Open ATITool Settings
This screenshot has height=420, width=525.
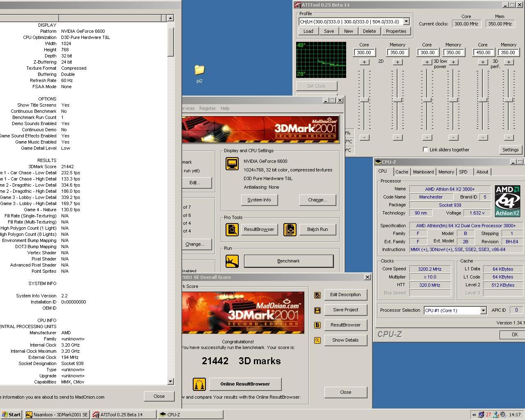[x=511, y=150]
